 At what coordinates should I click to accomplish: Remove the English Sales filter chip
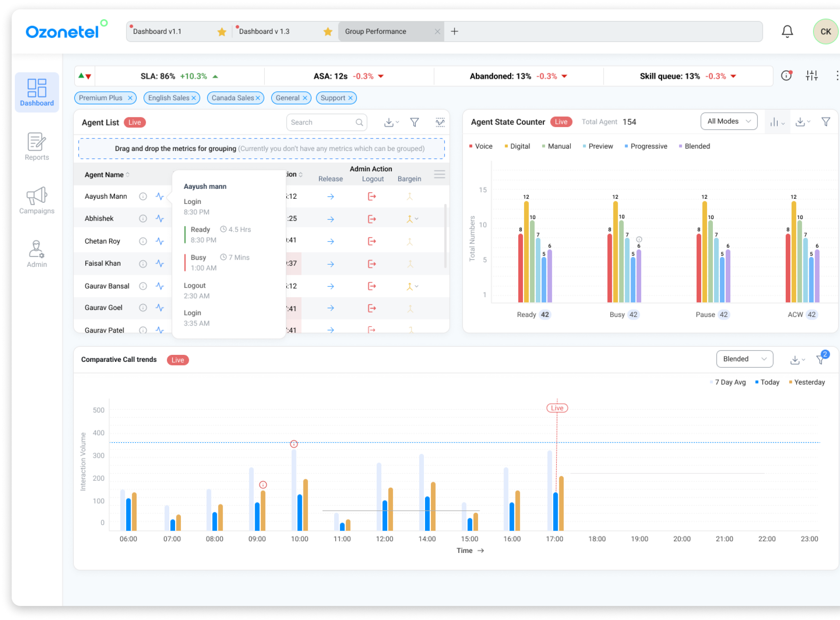coord(194,98)
